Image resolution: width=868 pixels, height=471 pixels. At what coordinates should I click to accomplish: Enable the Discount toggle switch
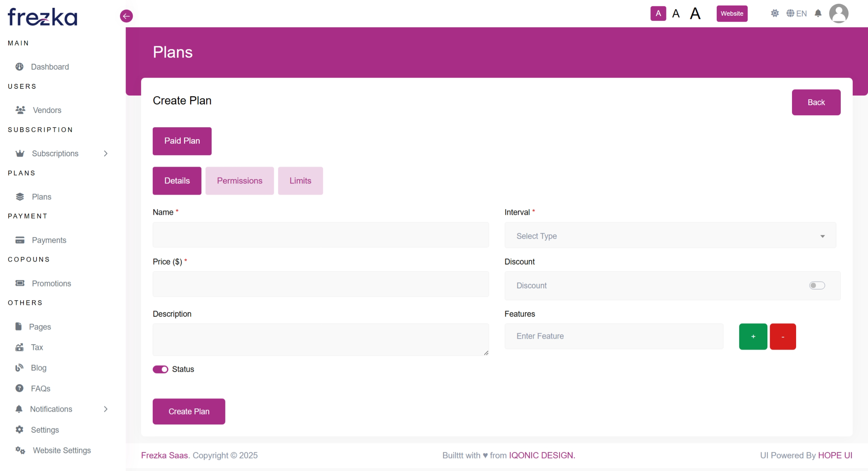817,286
